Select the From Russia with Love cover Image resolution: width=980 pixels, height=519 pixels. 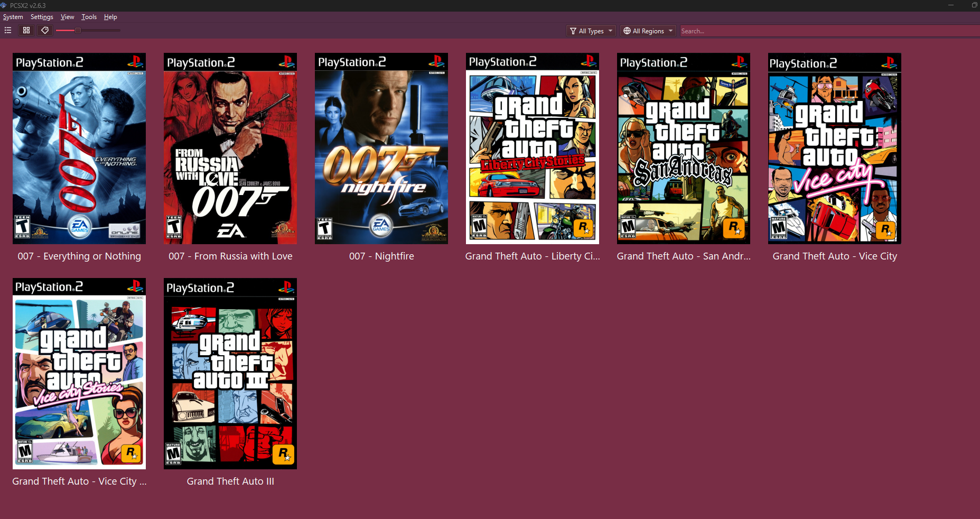(230, 149)
